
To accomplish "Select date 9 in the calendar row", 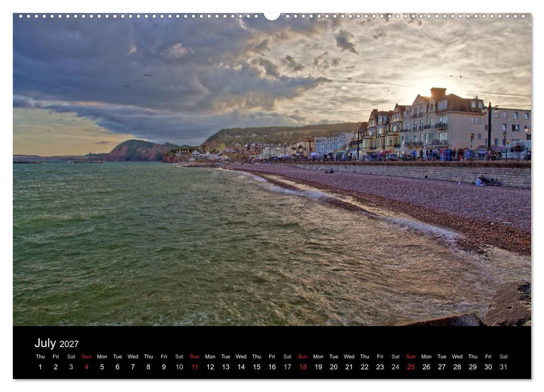I will (x=164, y=367).
